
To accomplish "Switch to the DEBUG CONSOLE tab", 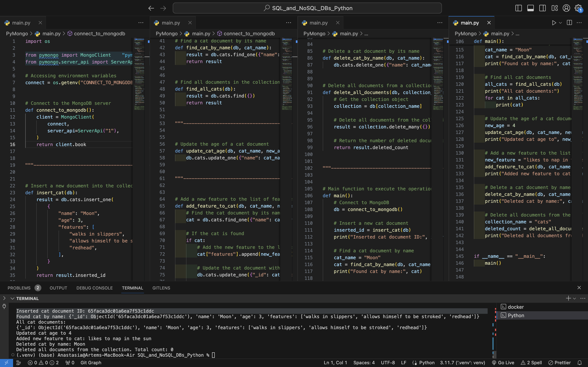I will [95, 288].
